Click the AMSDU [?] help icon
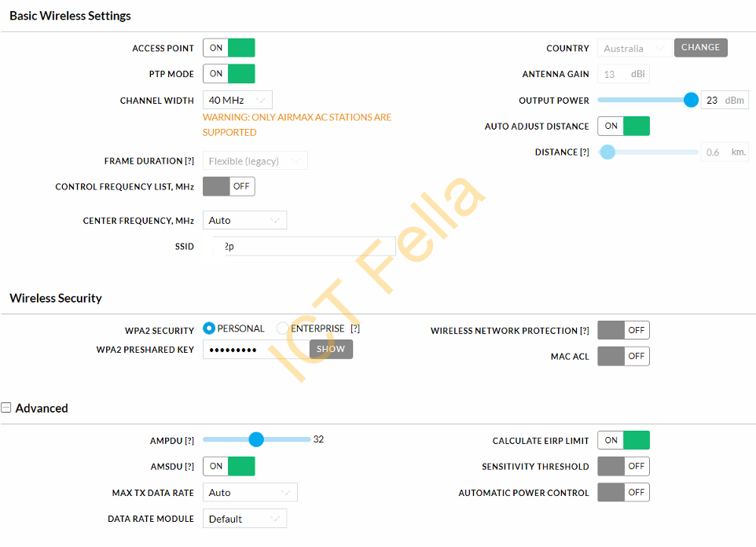756x547 pixels. [189, 467]
